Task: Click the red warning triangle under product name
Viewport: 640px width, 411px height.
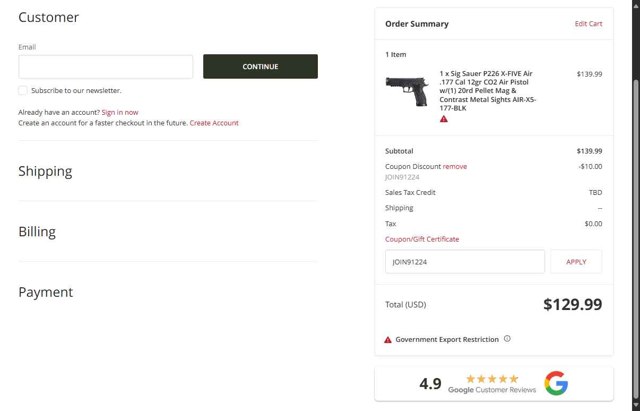Action: pyautogui.click(x=444, y=119)
